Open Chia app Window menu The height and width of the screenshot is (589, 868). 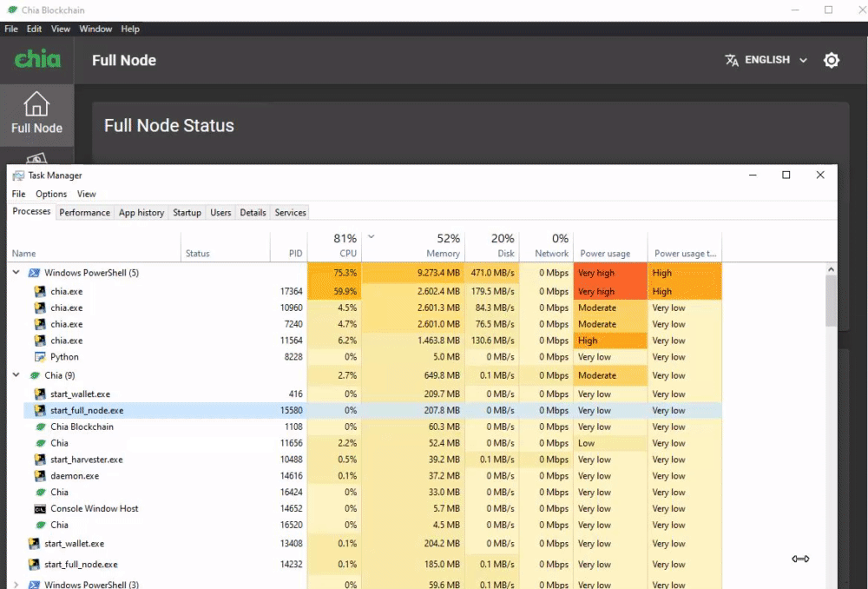pos(95,29)
